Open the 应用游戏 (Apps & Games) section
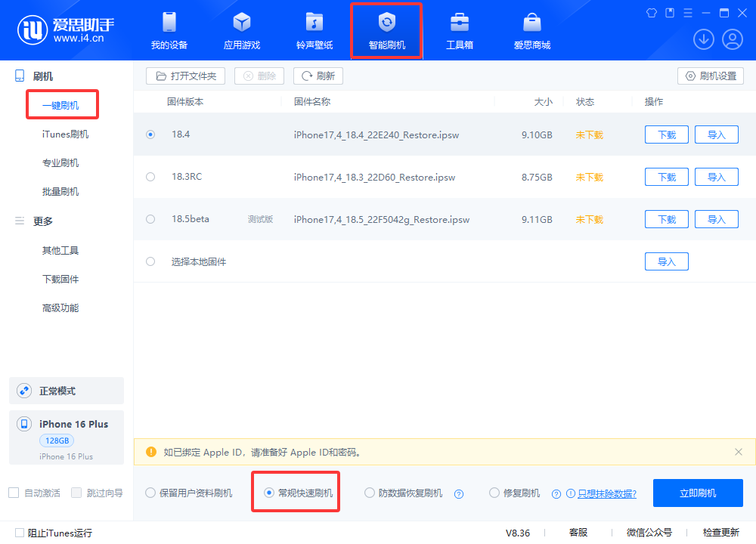Viewport: 756px width, 544px height. [x=241, y=30]
